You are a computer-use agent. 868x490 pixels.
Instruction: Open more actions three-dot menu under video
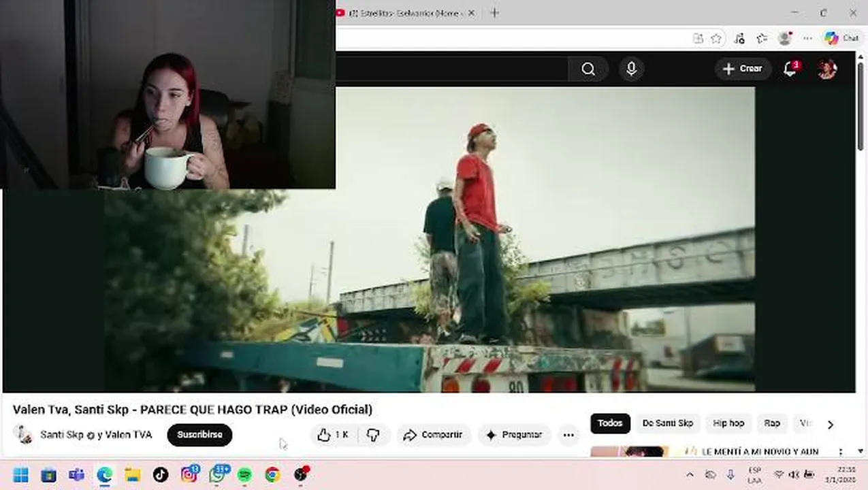(x=568, y=435)
